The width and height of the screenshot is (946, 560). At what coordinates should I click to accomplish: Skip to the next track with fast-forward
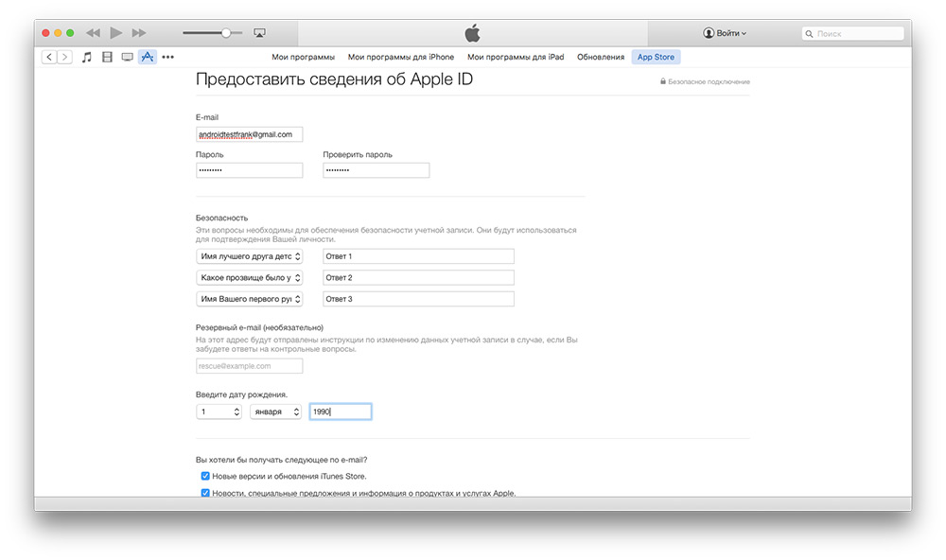139,33
